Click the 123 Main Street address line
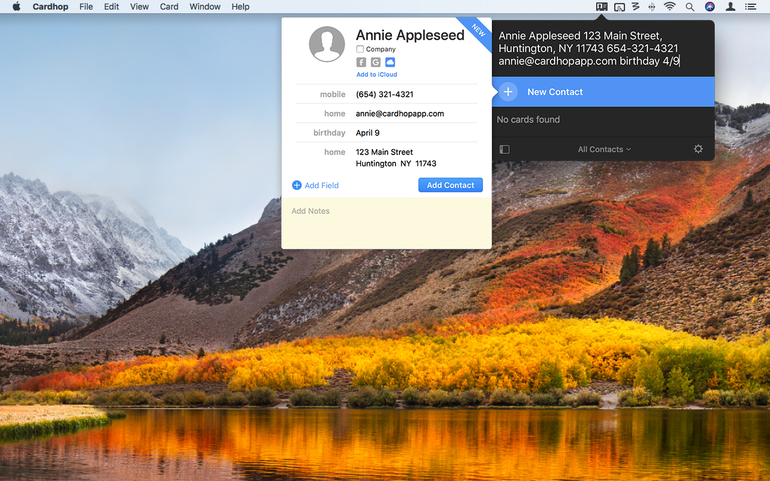The height and width of the screenshot is (481, 770). point(384,152)
